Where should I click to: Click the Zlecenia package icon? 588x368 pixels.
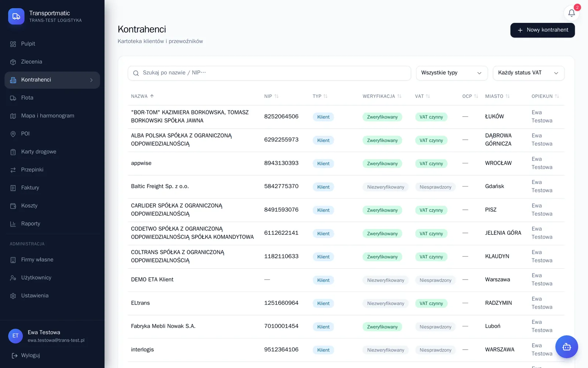[x=13, y=62]
